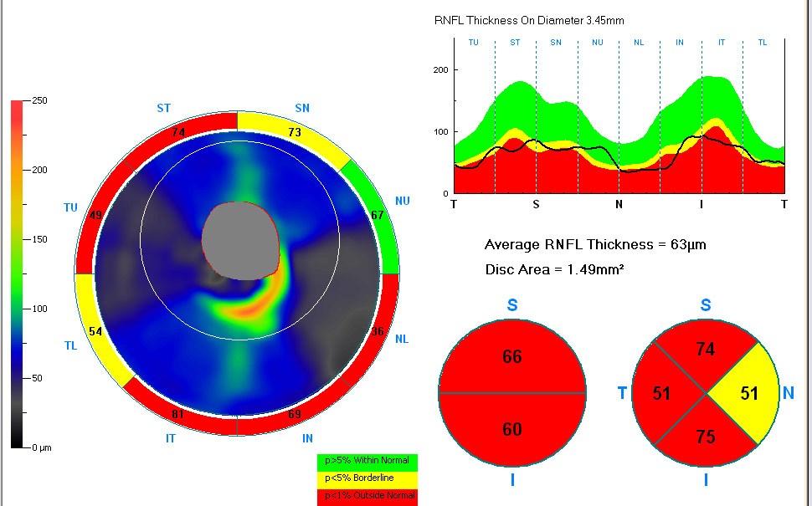The height and width of the screenshot is (506, 812).
Task: Click the TU sector value 49
Action: 95,215
